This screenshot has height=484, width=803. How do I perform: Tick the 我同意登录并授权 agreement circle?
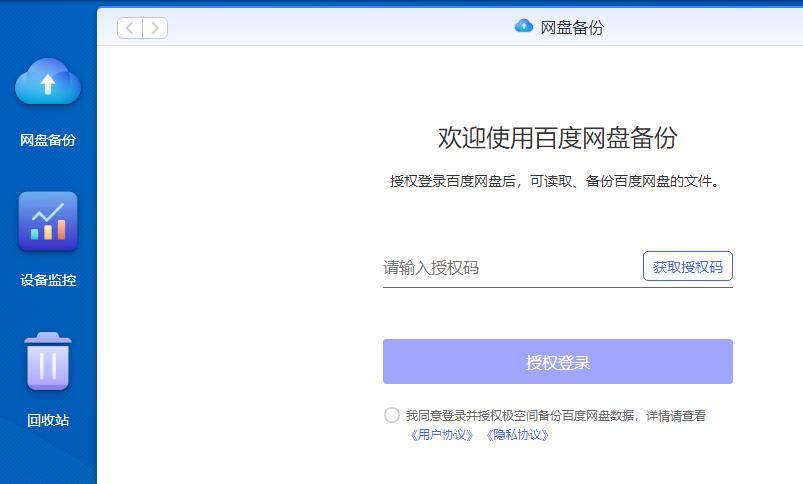(x=392, y=415)
